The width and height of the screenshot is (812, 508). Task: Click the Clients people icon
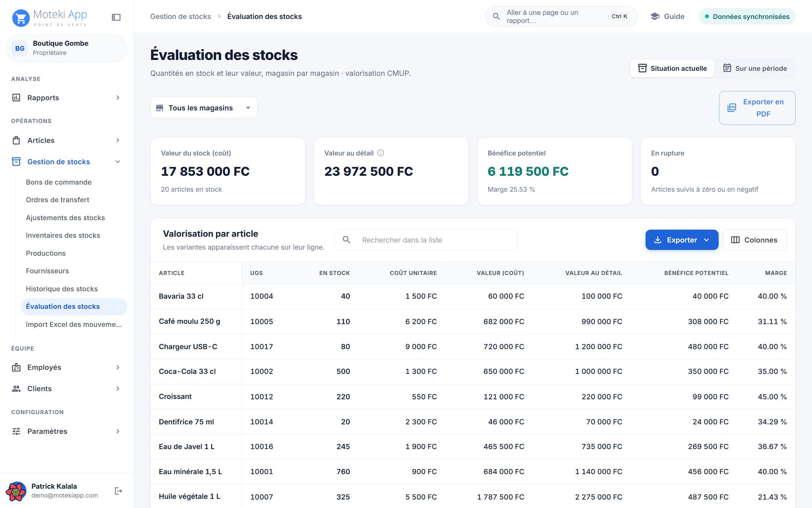coord(16,388)
